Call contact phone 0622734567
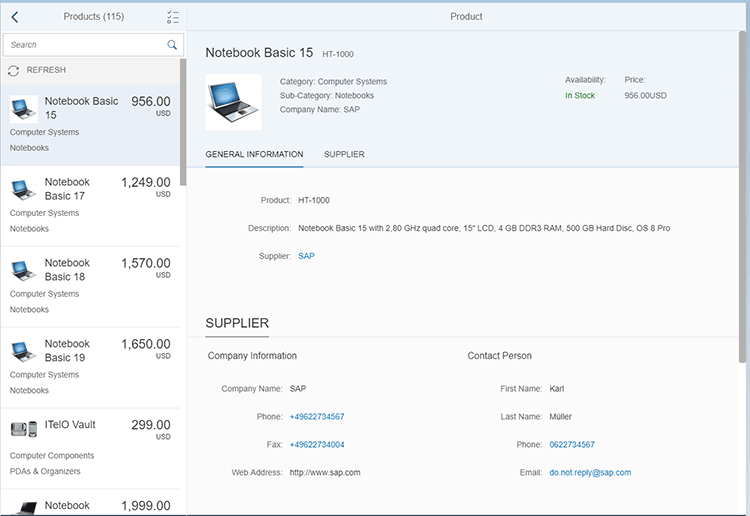750x516 pixels. tap(572, 444)
